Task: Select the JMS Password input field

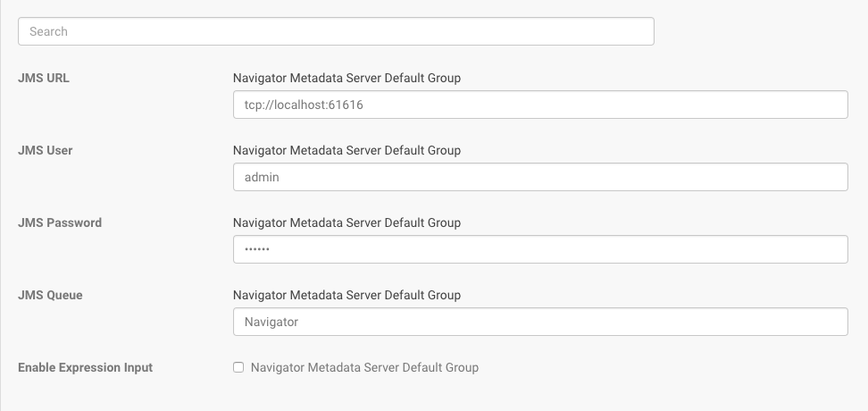Action: tap(539, 249)
